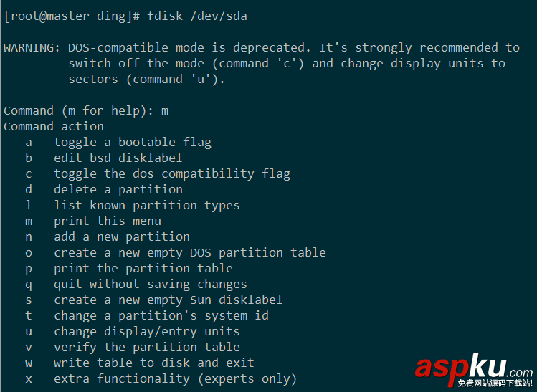Click the 'Command (m for help): m' prompt line
Viewport: 537px width, 392px height.
86,110
